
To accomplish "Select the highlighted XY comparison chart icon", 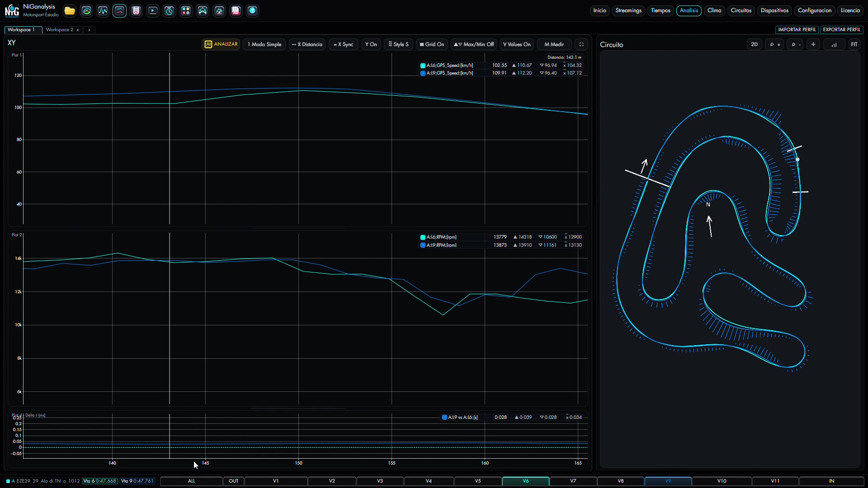I will (119, 11).
